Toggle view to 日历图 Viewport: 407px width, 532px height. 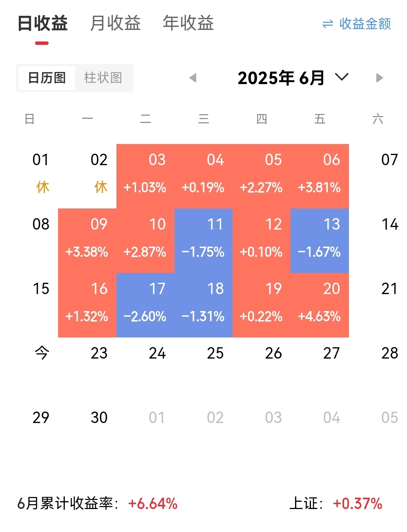click(x=47, y=78)
